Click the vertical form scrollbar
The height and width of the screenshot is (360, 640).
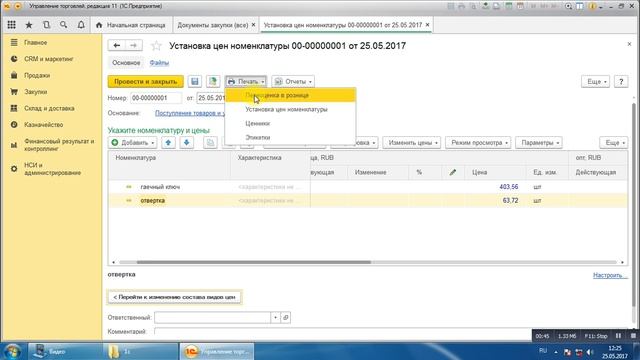click(634, 204)
